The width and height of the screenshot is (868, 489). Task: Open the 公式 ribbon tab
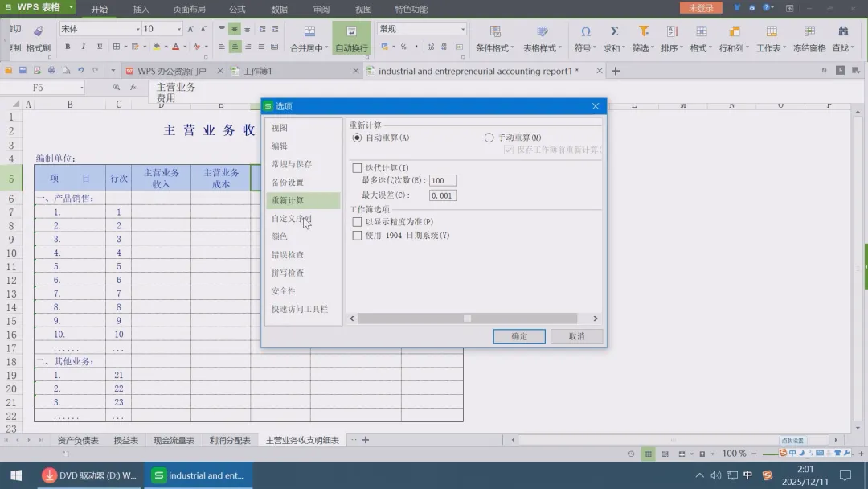tap(237, 9)
